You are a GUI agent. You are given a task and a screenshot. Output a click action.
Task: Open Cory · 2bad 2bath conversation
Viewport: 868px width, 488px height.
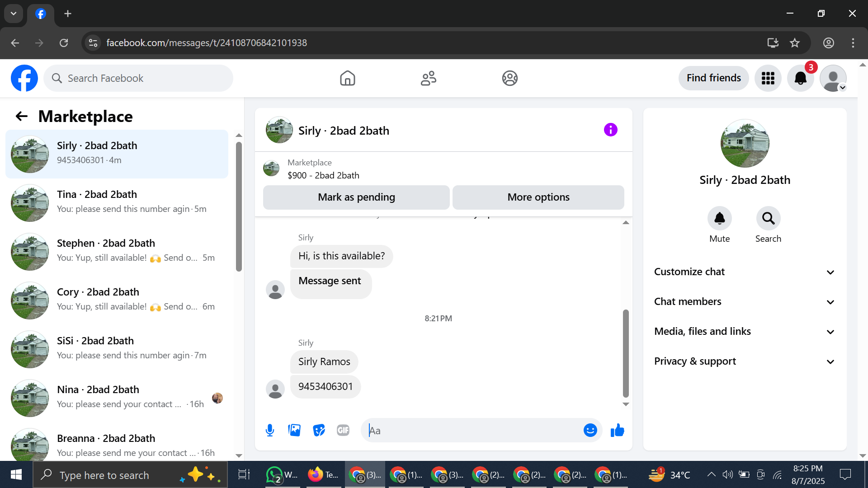tap(117, 300)
